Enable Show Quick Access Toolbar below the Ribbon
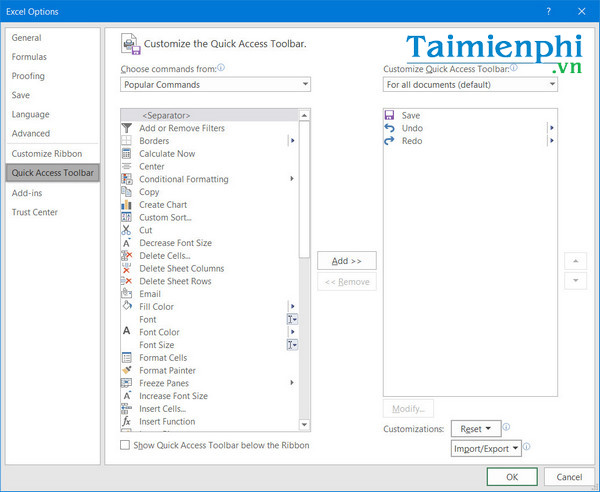Viewport: 600px width, 492px height. [x=125, y=445]
